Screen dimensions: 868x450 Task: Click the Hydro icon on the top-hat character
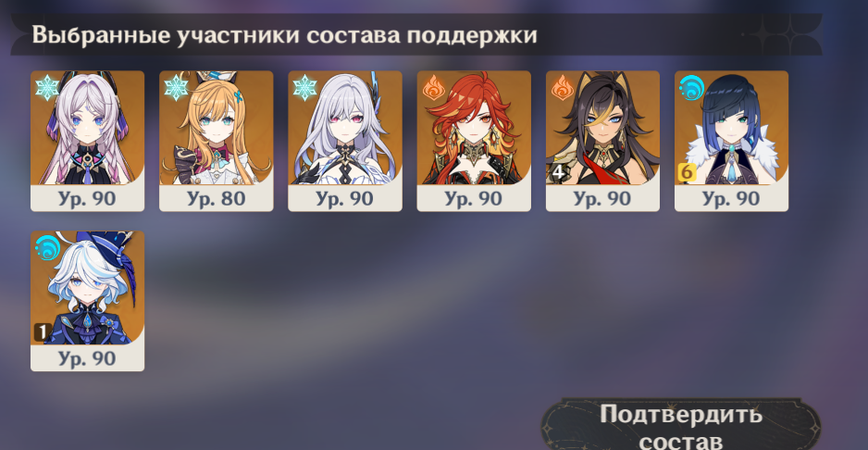pyautogui.click(x=47, y=248)
